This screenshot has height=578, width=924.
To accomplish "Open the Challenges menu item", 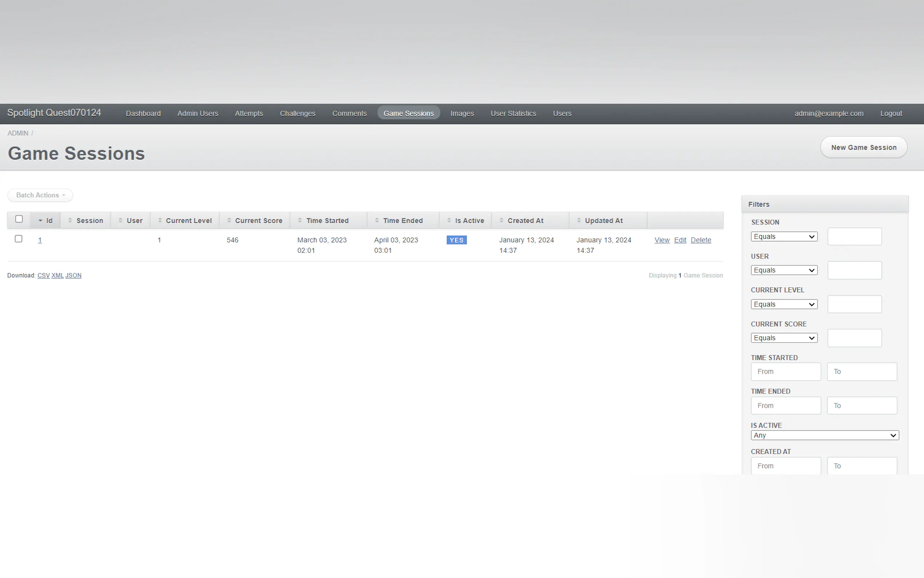I will (x=297, y=114).
